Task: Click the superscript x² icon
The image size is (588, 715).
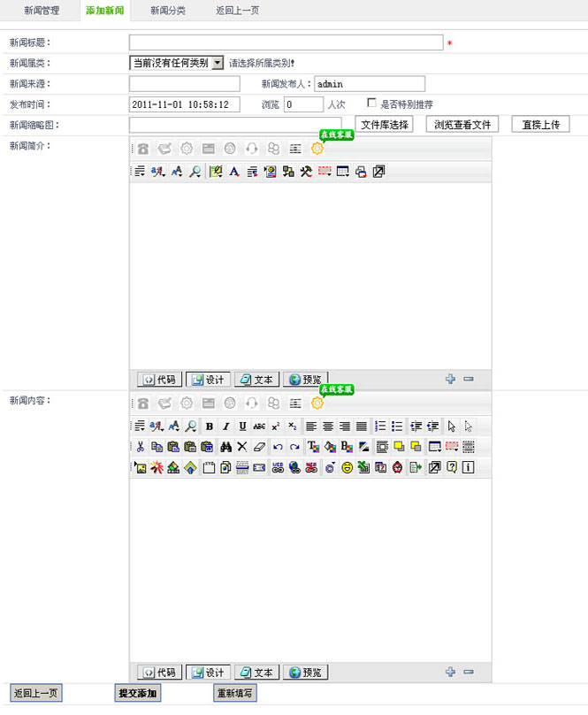Action: 276,426
